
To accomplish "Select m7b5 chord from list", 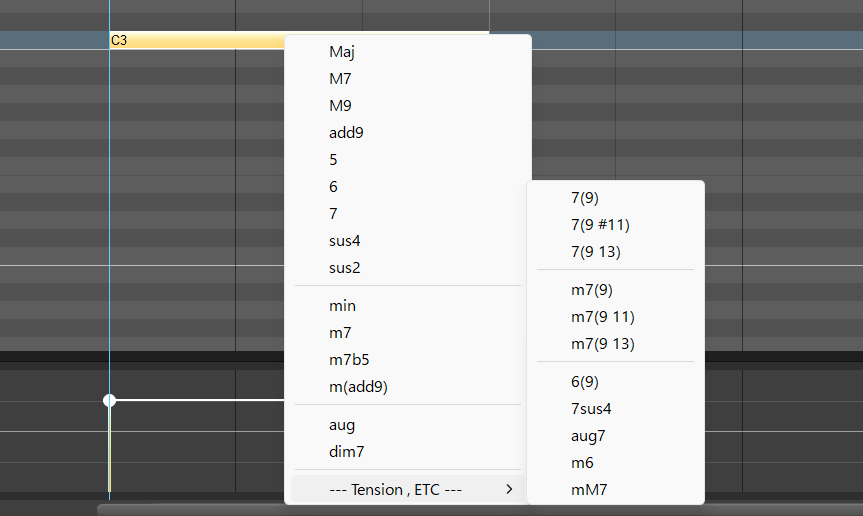I will [x=349, y=360].
